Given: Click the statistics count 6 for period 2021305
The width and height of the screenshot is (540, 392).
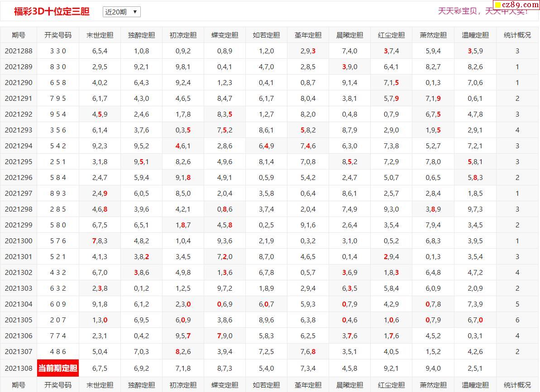Looking at the screenshot, I should [x=517, y=320].
